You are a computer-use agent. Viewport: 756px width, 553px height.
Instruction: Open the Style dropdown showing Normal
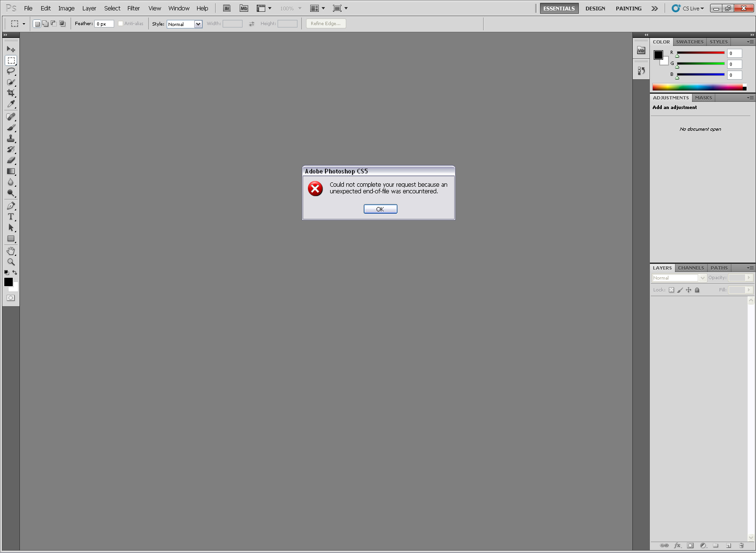[185, 24]
